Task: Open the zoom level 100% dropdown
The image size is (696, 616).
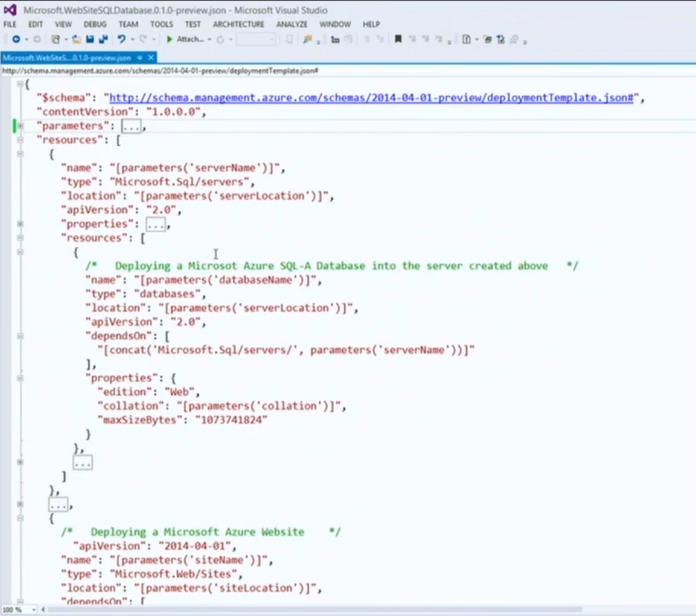Action: 34,610
